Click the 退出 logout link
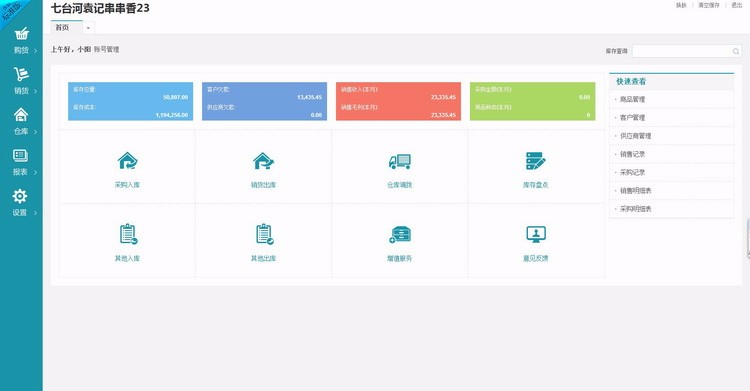This screenshot has width=750, height=391. (737, 5)
